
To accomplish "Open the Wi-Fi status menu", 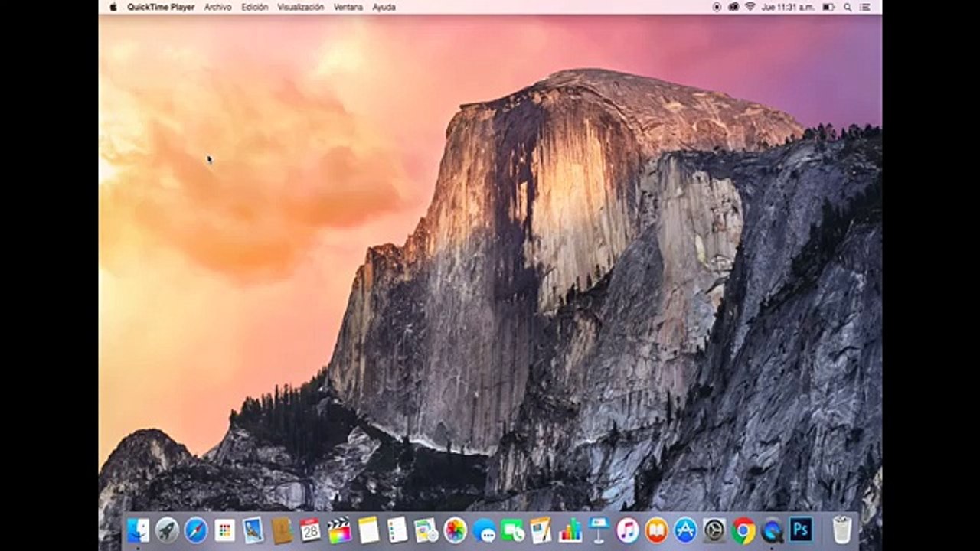I will [750, 7].
